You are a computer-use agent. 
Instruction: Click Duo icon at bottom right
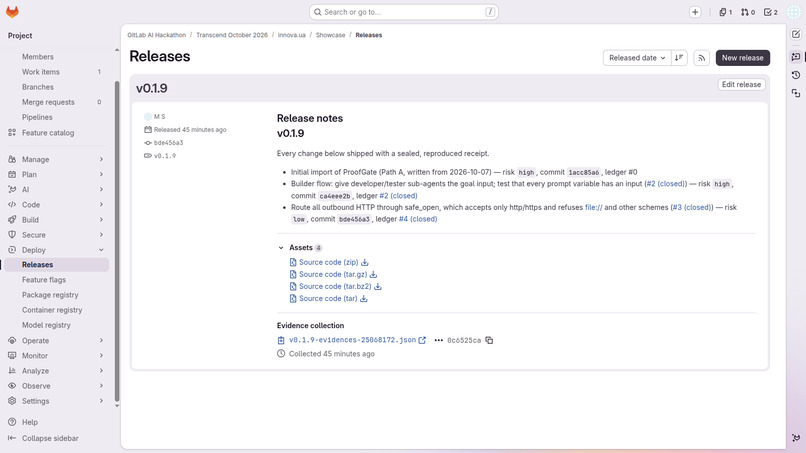point(796,438)
